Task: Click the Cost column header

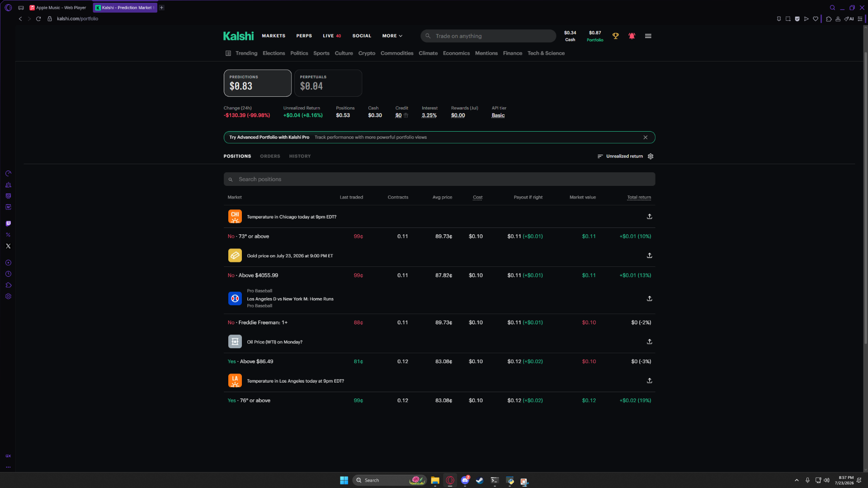Action: (x=477, y=198)
